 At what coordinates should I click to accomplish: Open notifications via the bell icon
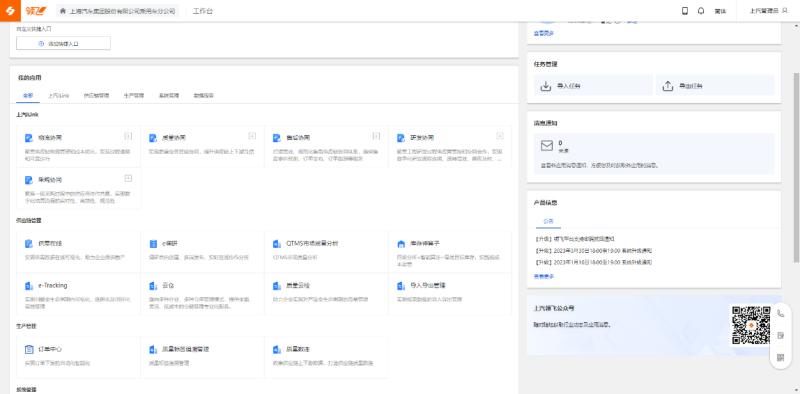click(701, 11)
